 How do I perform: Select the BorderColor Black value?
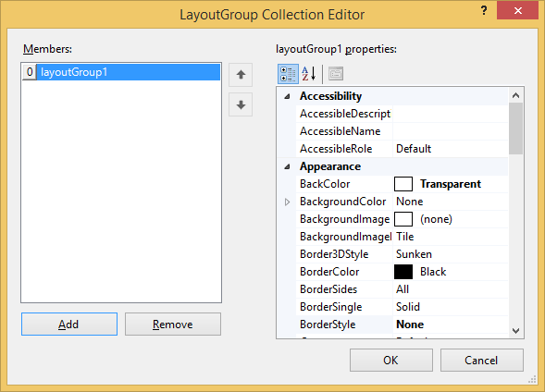point(433,272)
